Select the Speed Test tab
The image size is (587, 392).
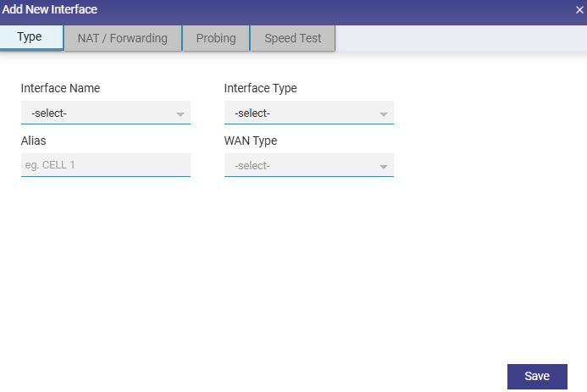[293, 38]
